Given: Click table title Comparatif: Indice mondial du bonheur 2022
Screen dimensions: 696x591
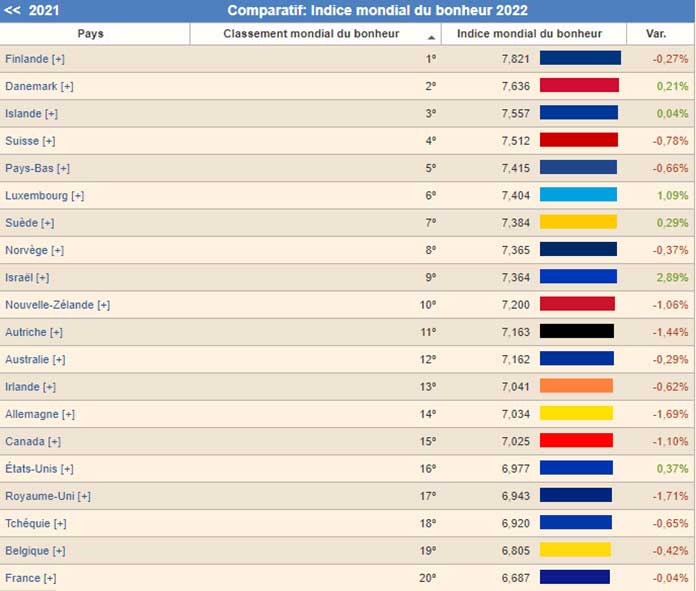Looking at the screenshot, I should [x=377, y=10].
